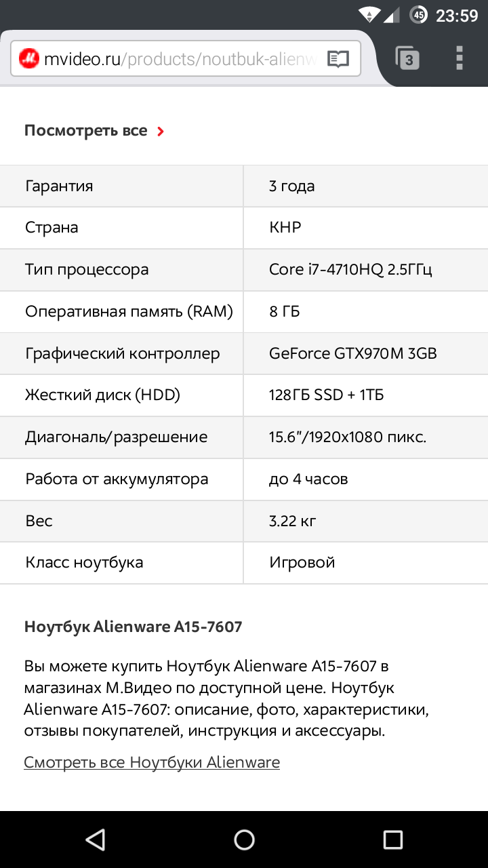This screenshot has height=868, width=488.
Task: Open Chrome three-dot overflow menu
Action: pos(460,59)
